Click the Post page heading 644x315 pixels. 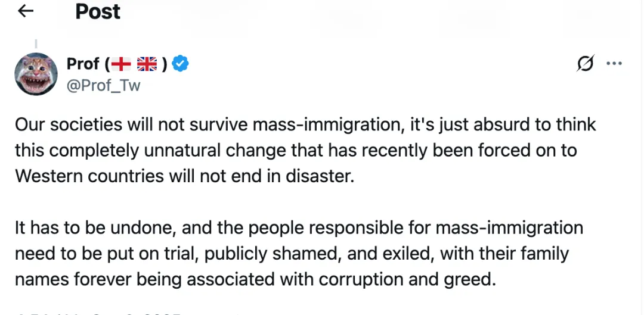click(98, 11)
